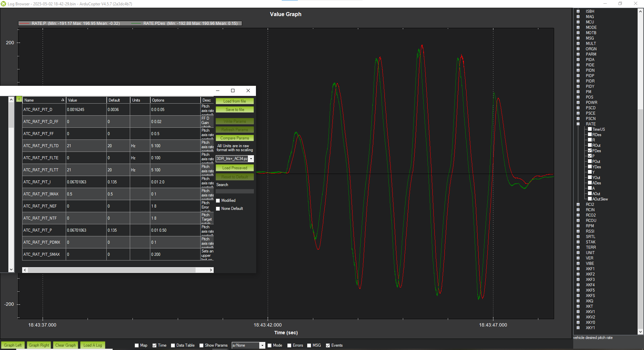Click Compare Params button

point(235,138)
